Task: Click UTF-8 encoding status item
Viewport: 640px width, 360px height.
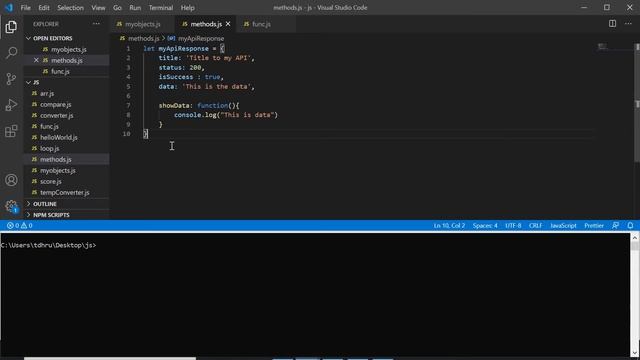Action: (513, 225)
